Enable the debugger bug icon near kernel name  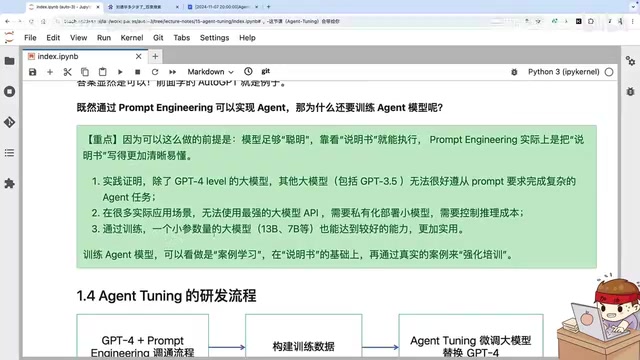(x=514, y=72)
